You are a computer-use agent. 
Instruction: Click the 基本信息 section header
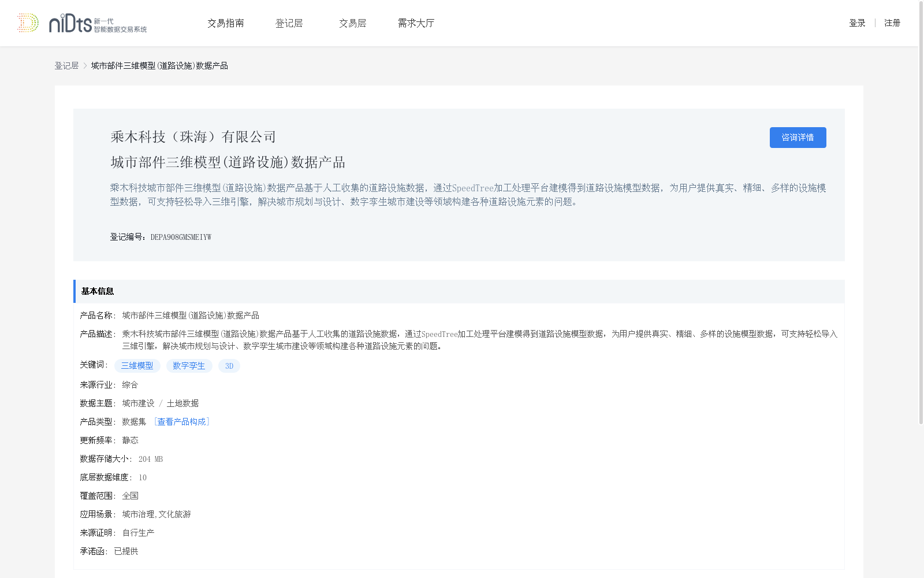459,291
